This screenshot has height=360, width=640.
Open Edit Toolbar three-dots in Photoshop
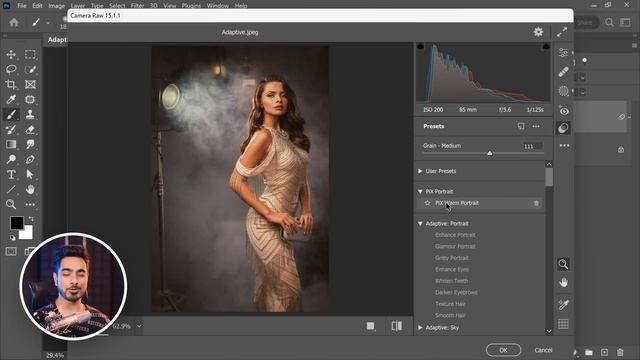(x=30, y=204)
